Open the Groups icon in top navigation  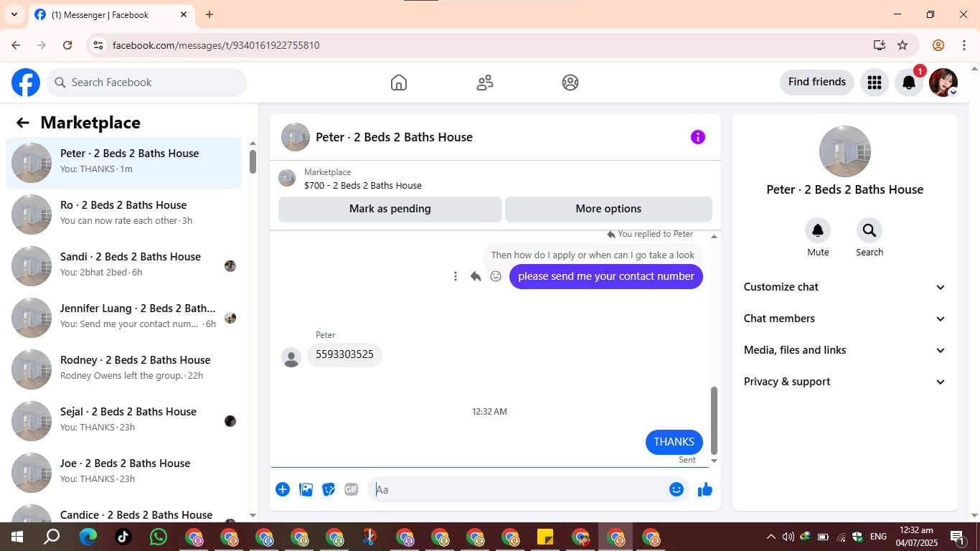[x=570, y=83]
